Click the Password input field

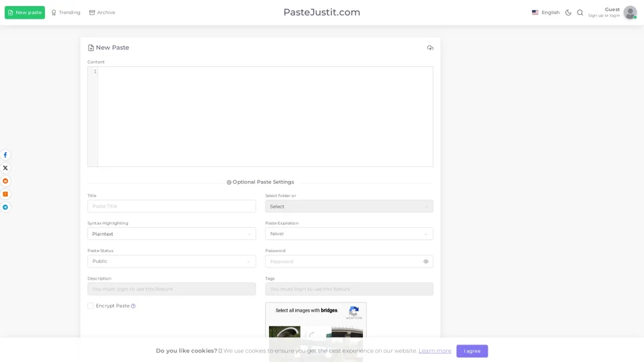349,261
